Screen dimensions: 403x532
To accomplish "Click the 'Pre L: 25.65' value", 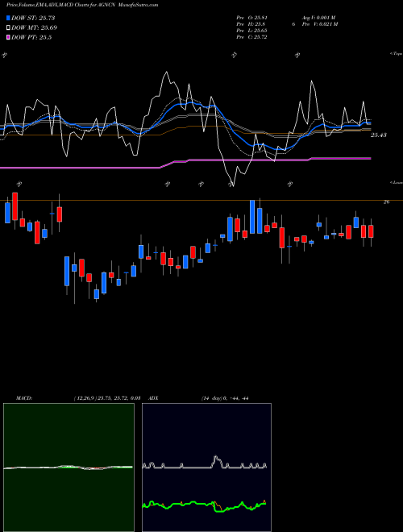I will tap(251, 31).
